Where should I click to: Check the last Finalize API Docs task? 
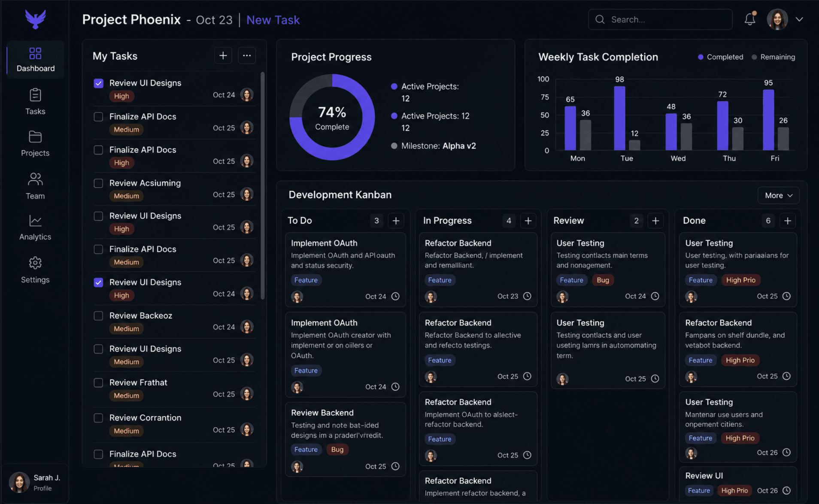[98, 454]
